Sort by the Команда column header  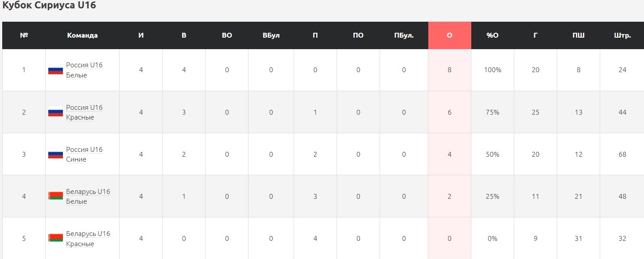pos(82,35)
